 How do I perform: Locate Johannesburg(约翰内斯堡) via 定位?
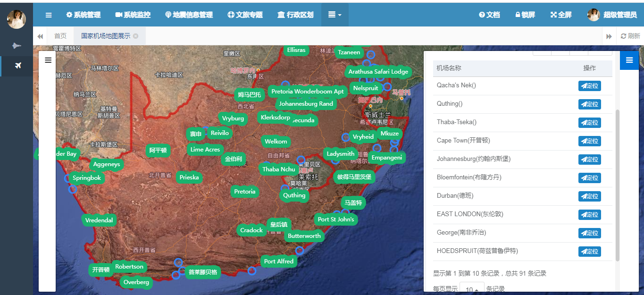point(590,159)
